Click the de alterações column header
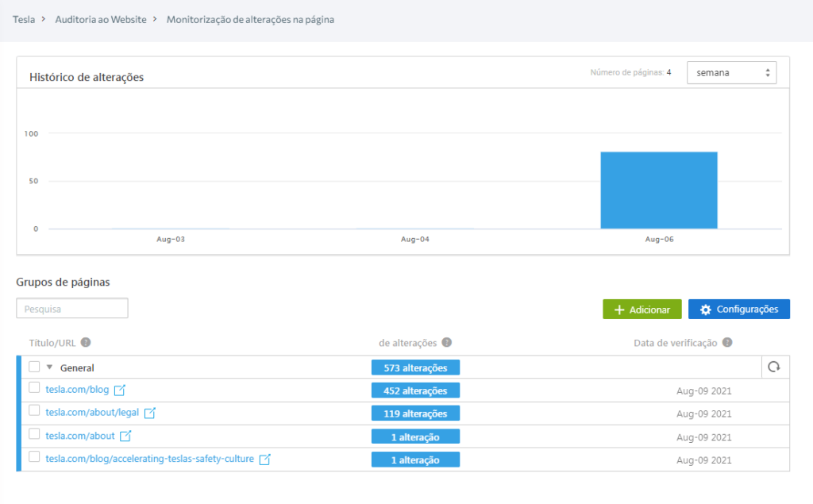 [x=408, y=343]
